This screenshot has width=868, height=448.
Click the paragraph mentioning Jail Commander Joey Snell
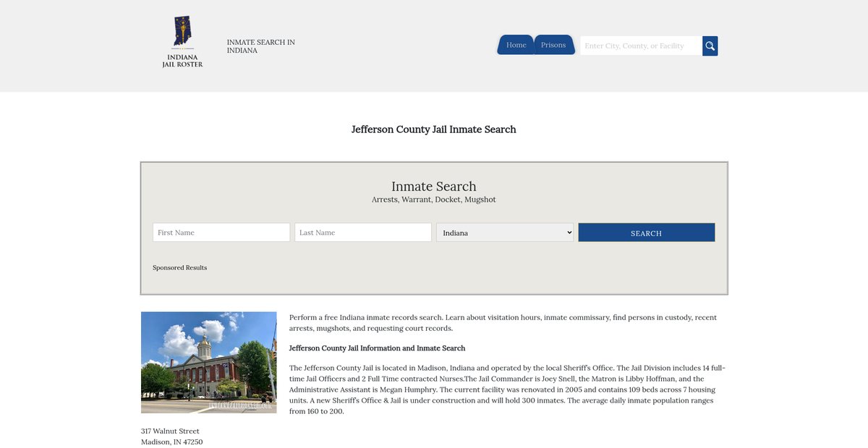pos(506,389)
